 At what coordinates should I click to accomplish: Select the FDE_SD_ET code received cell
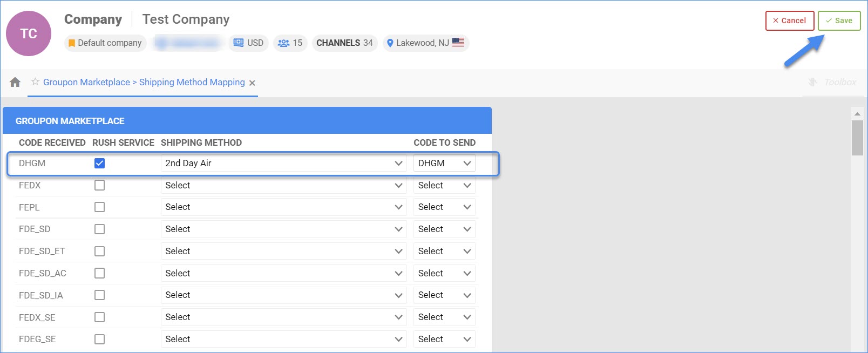pyautogui.click(x=42, y=251)
